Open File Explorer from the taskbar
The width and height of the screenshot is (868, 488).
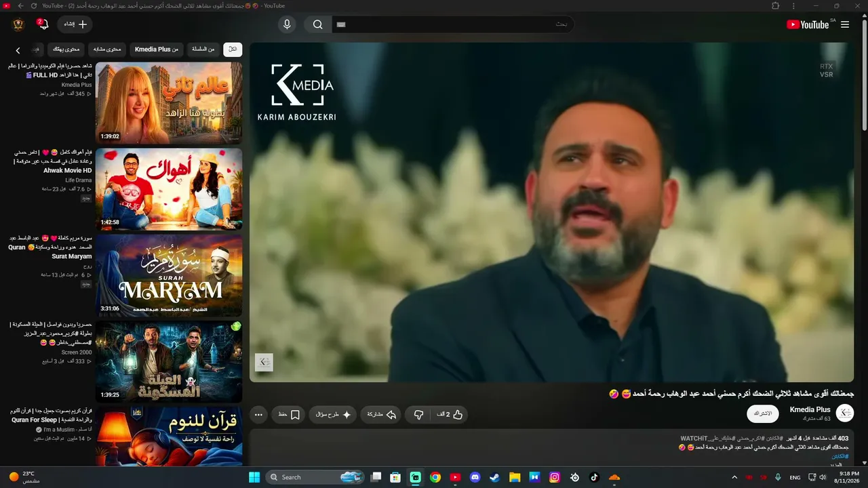click(515, 477)
